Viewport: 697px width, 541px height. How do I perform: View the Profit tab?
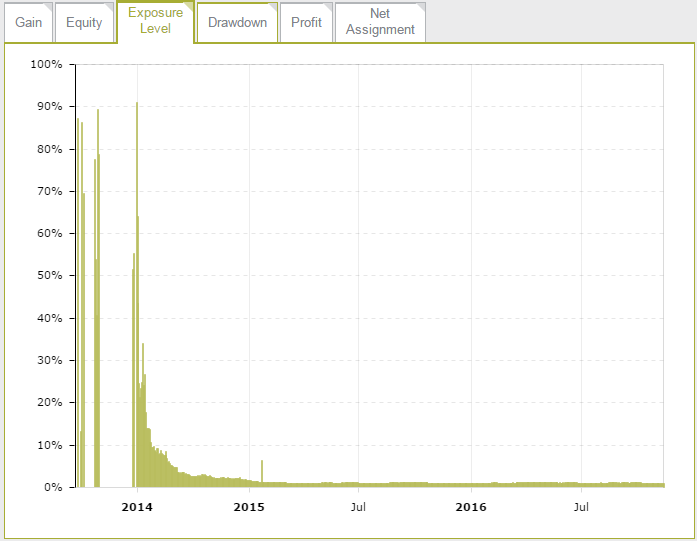tap(306, 23)
